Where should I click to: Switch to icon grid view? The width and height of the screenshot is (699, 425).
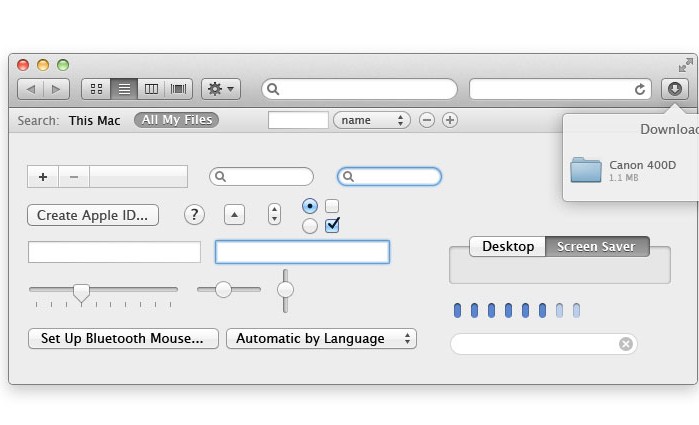pos(96,89)
